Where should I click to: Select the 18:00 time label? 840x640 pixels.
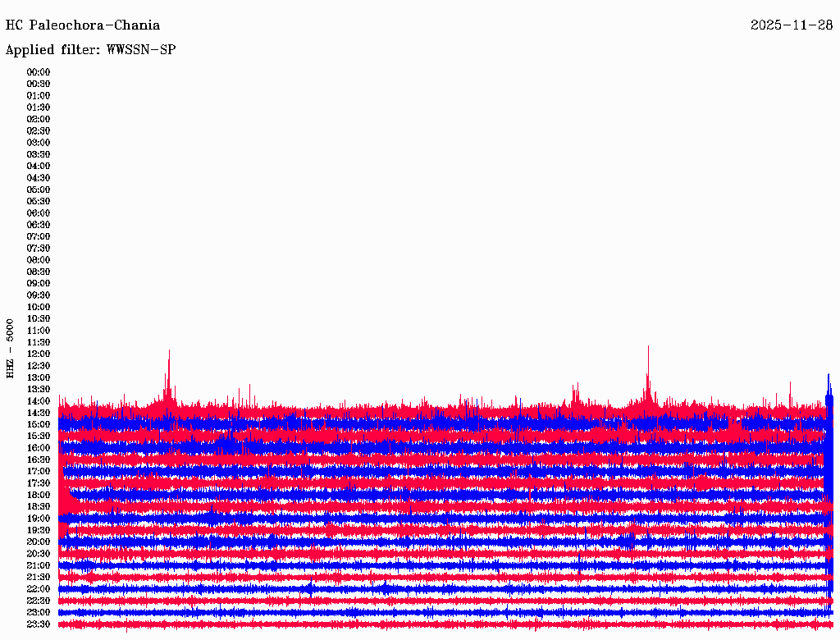coord(38,496)
